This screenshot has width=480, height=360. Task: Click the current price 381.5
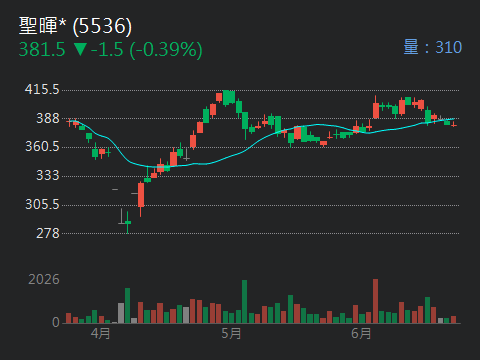coord(42,50)
